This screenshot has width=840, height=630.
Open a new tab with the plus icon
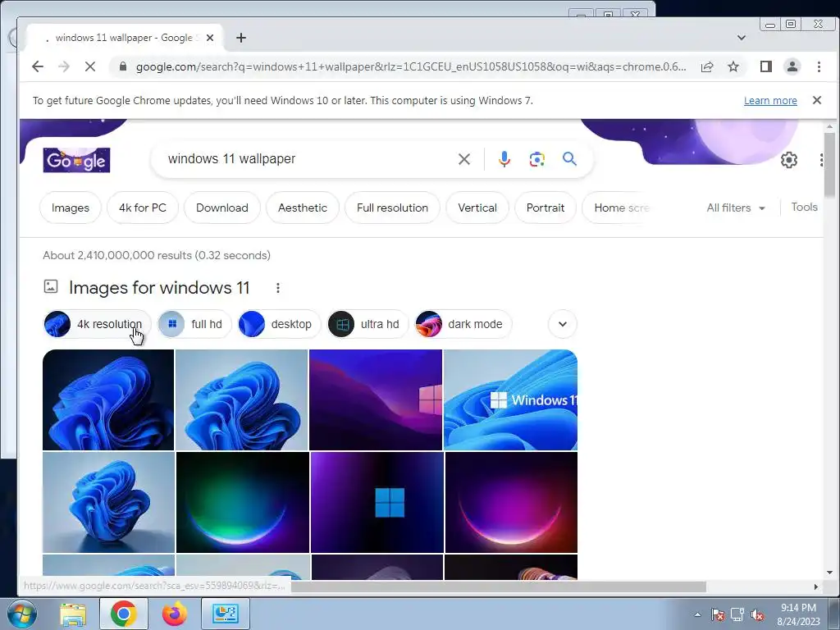point(241,38)
